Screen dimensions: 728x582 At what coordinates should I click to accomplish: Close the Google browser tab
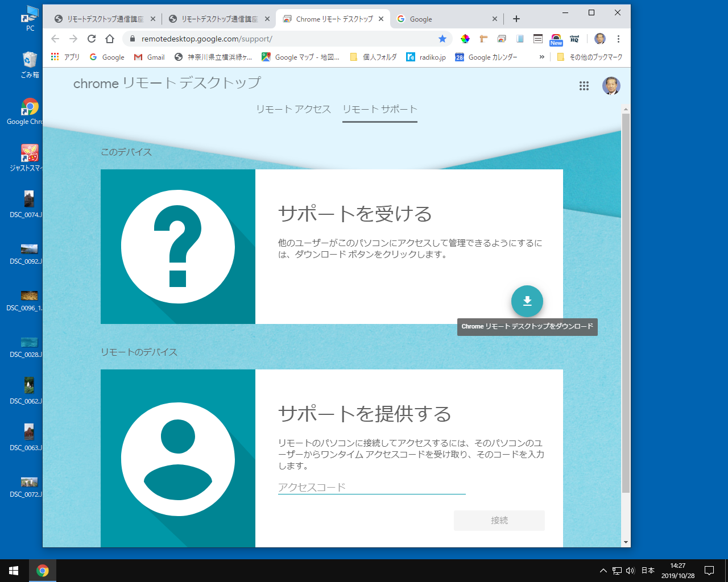point(495,19)
